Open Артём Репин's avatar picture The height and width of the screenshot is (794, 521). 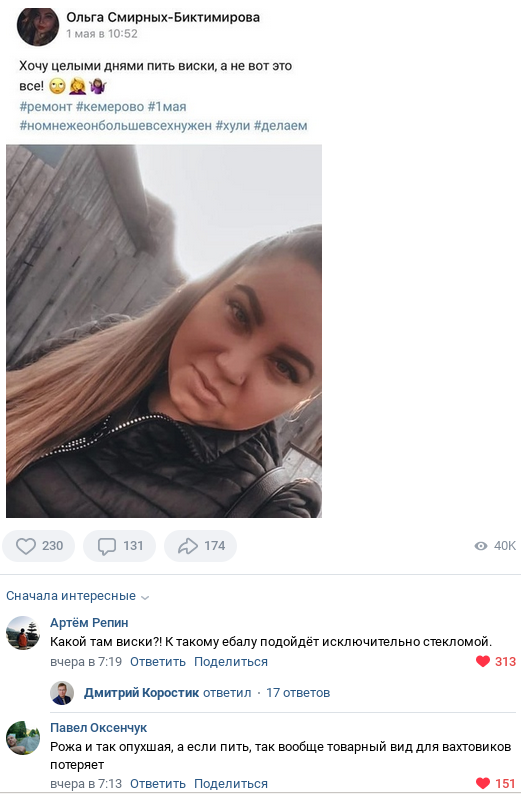coord(23,633)
